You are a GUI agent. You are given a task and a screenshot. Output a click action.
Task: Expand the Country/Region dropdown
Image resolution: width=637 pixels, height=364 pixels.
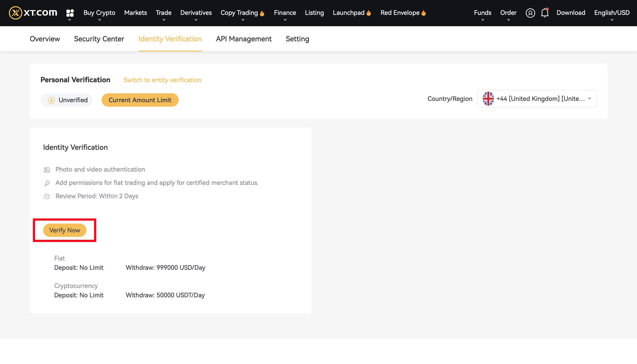point(589,99)
